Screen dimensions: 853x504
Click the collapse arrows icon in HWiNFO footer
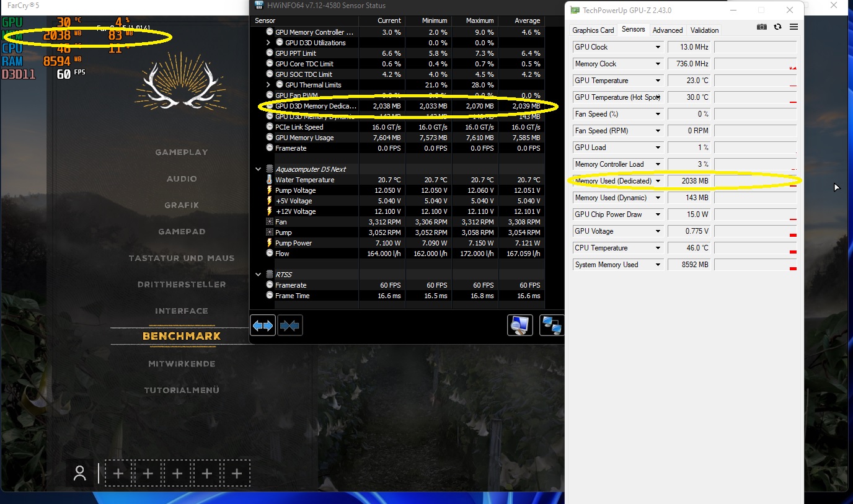tap(290, 325)
